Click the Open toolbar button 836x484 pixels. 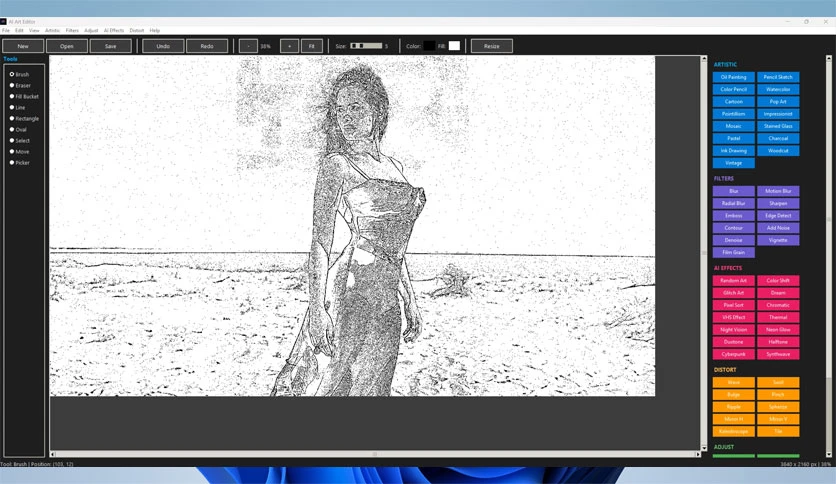(67, 46)
